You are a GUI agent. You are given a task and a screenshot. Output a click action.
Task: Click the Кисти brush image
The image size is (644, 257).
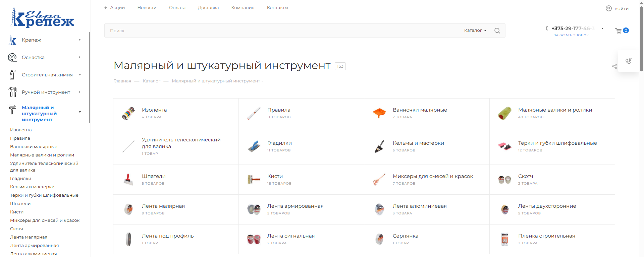click(x=254, y=180)
